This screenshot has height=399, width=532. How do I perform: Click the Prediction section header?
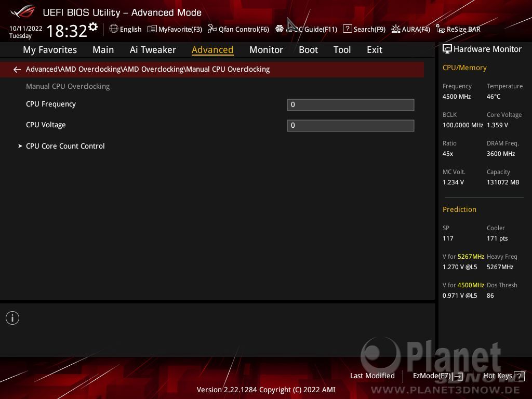[459, 210]
